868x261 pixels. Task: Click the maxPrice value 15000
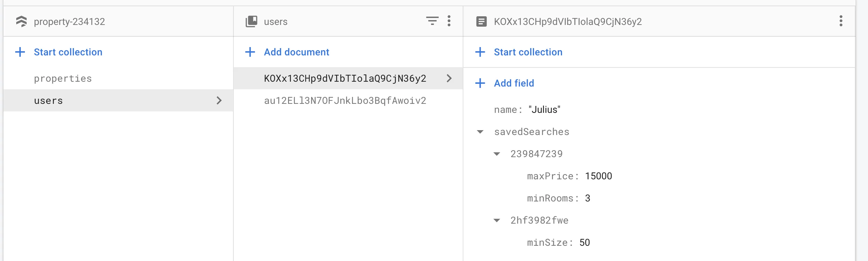coord(598,176)
